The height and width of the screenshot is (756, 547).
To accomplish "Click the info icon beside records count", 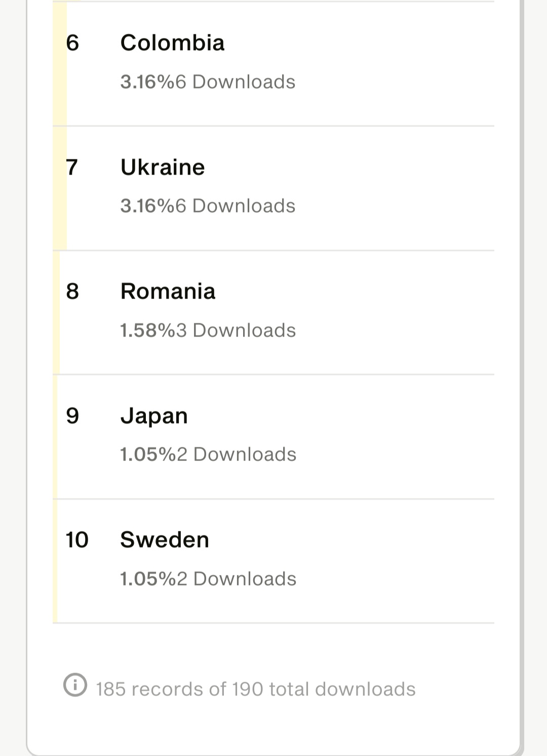I will (x=75, y=685).
